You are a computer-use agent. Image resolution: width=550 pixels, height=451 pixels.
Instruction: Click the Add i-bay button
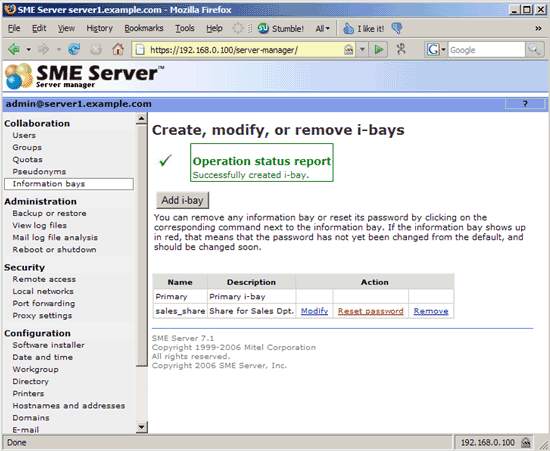(182, 200)
